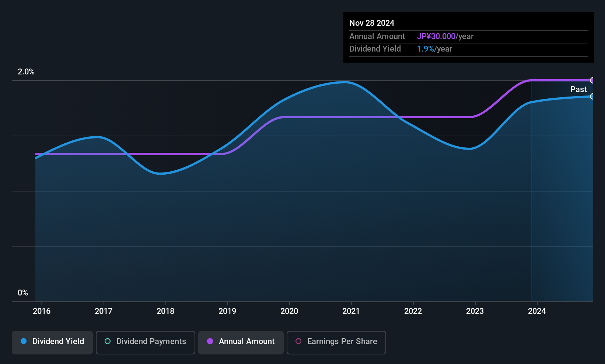
Task: Click the 'Past' label on chart
Action: pos(578,89)
